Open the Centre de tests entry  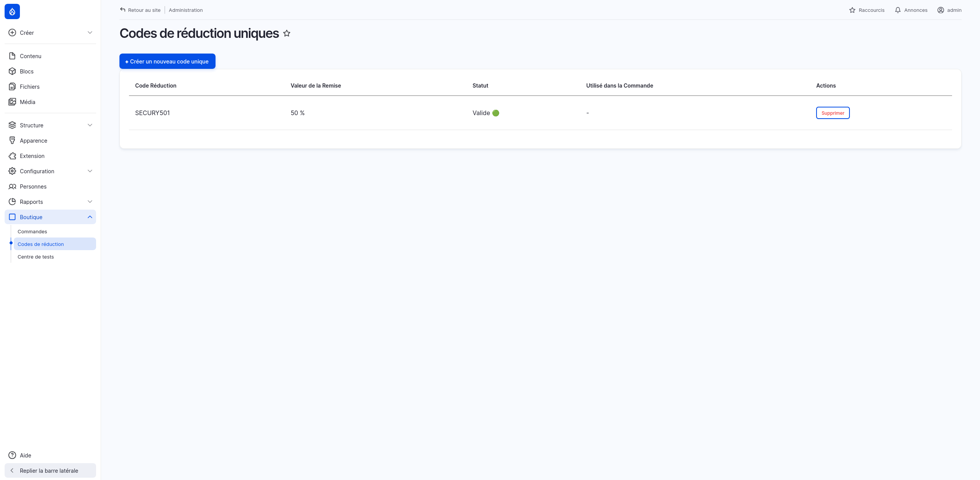tap(55, 257)
